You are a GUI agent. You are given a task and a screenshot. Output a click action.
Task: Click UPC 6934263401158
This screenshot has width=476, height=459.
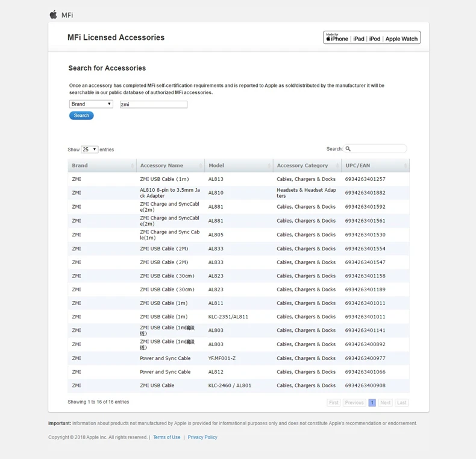[x=365, y=276]
